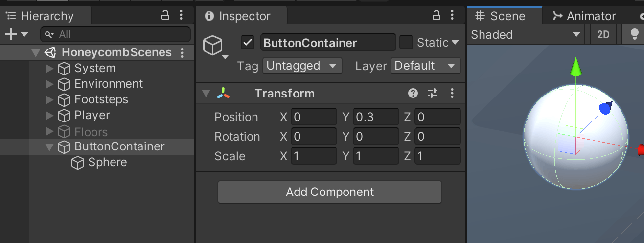The height and width of the screenshot is (243, 644).
Task: Click the Add Component button
Action: pyautogui.click(x=330, y=192)
